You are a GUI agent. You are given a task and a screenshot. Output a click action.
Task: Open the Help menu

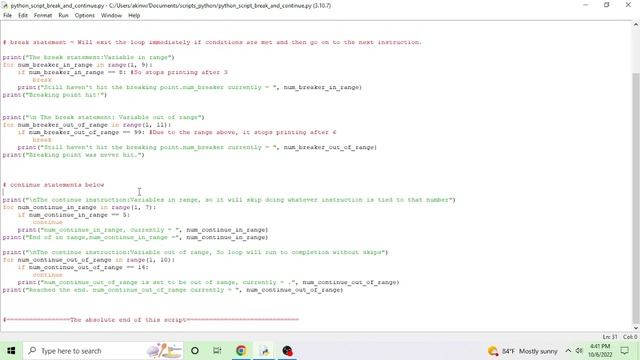click(134, 16)
